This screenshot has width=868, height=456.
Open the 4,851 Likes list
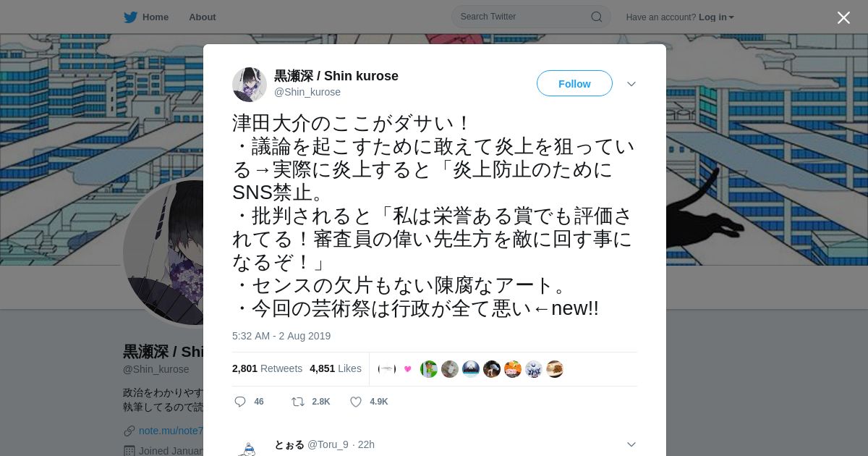[x=336, y=368]
